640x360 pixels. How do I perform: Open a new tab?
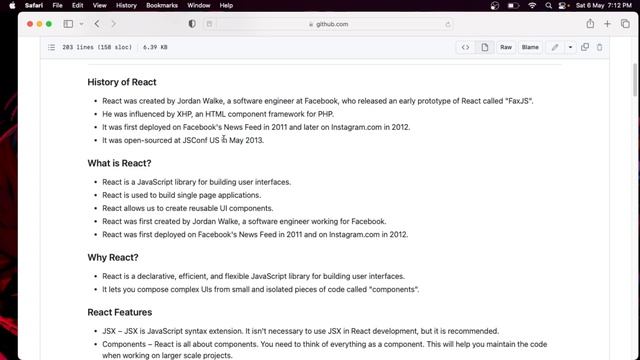607,24
